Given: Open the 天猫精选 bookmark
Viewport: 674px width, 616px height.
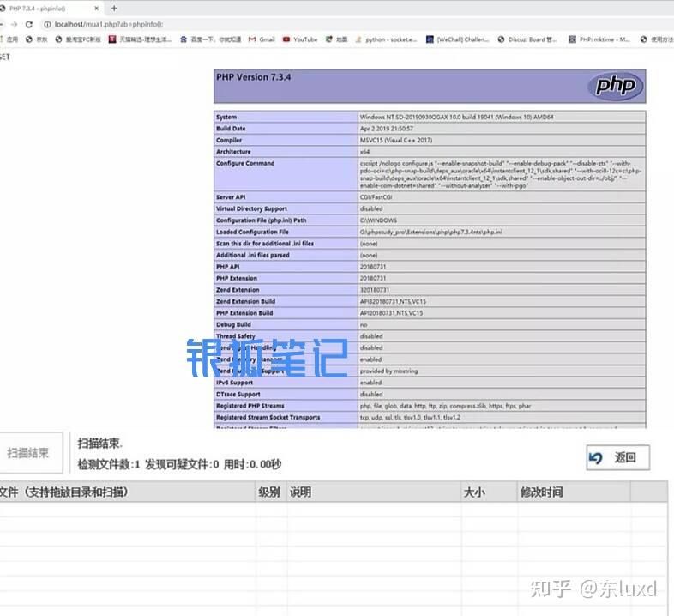Looking at the screenshot, I should 140,39.
